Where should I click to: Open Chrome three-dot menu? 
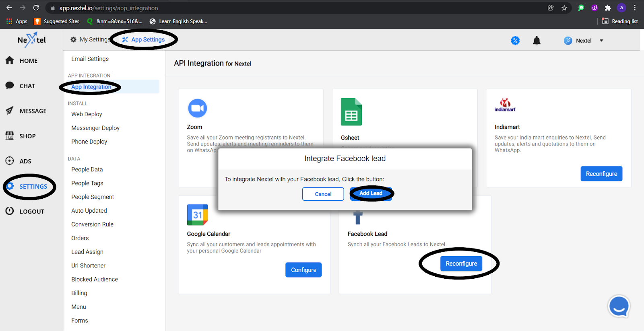tap(635, 8)
